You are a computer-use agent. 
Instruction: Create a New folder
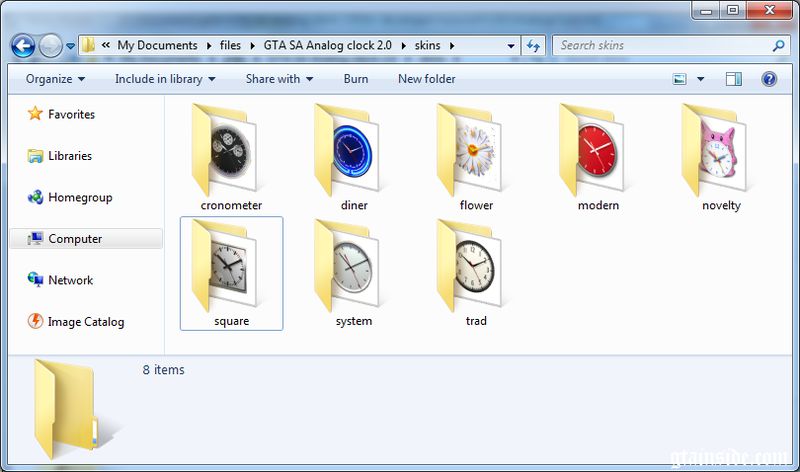[427, 79]
